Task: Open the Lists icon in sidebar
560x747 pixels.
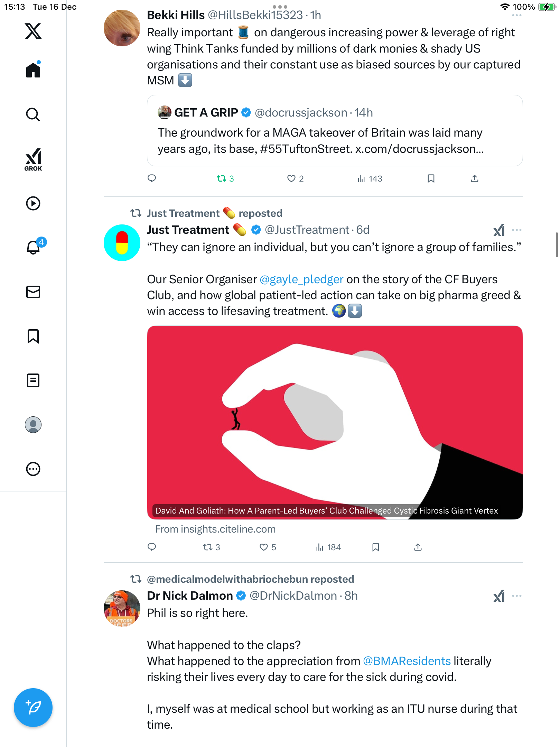Action: (x=33, y=380)
